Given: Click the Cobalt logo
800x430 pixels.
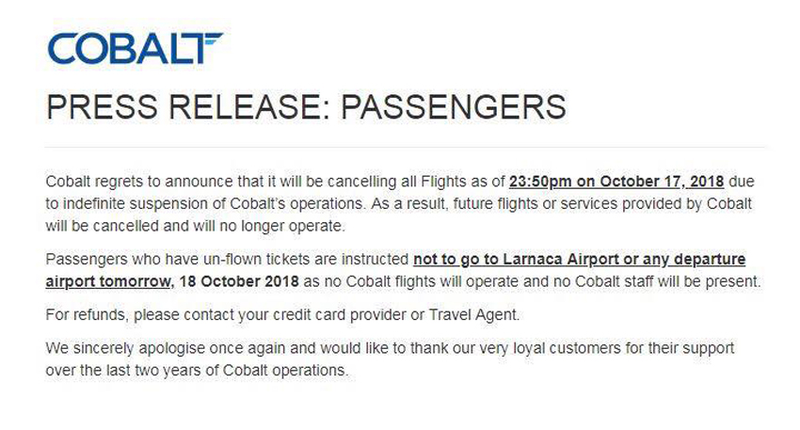Looking at the screenshot, I should coord(135,48).
